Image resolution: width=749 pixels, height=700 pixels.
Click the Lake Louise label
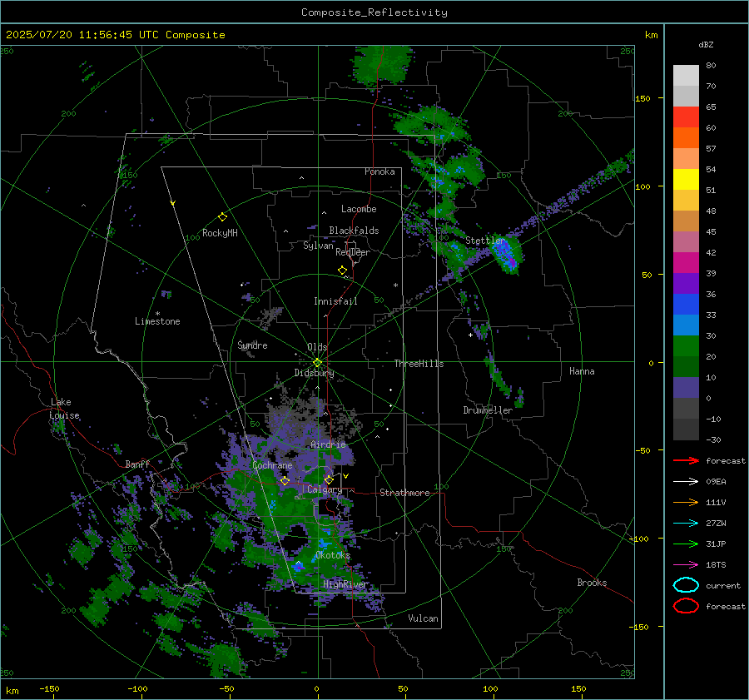64,409
